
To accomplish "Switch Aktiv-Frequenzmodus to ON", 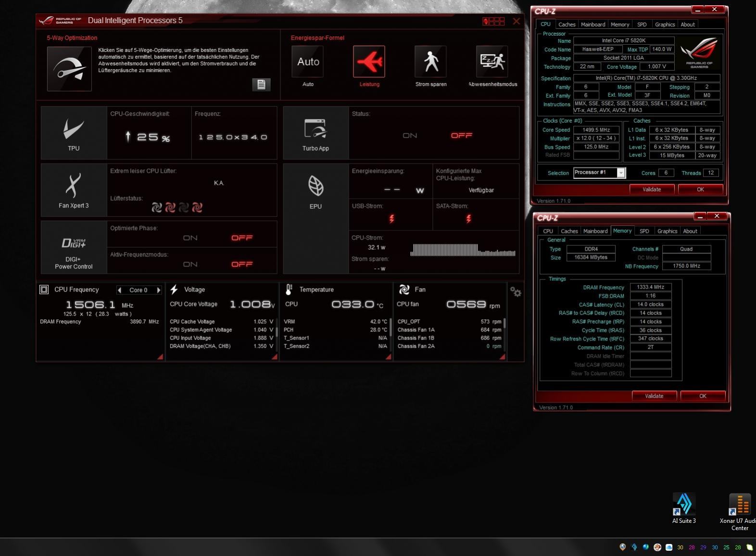I will [190, 264].
